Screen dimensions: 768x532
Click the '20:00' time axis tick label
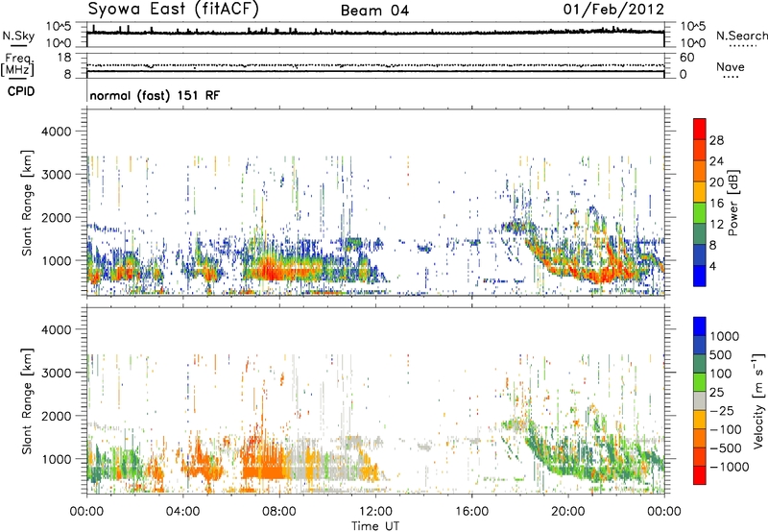(567, 512)
